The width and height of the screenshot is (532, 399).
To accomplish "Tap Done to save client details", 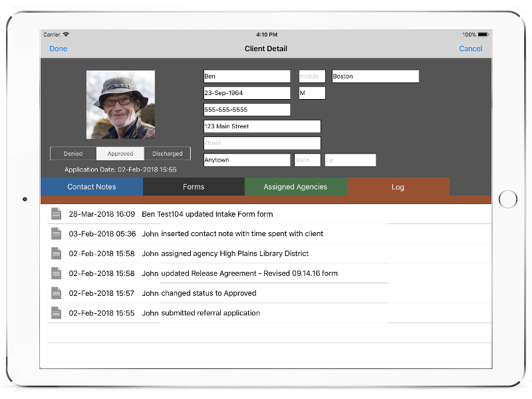I will [59, 49].
